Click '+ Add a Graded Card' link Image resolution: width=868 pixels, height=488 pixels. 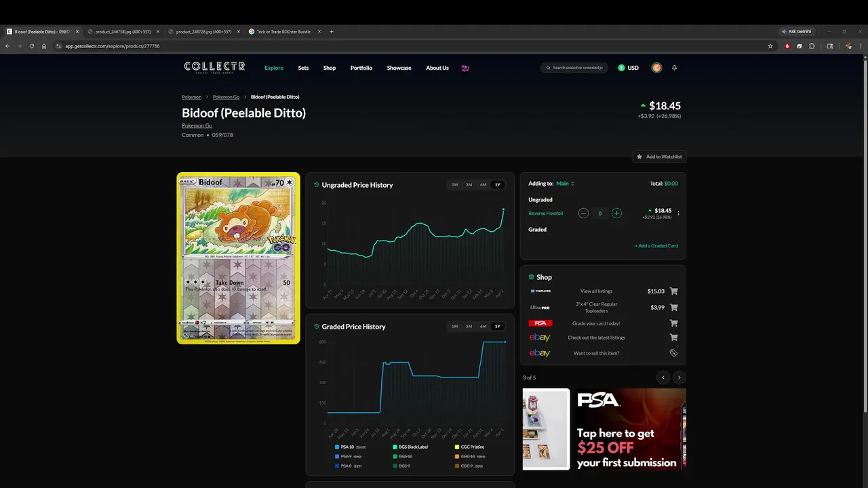coord(656,246)
